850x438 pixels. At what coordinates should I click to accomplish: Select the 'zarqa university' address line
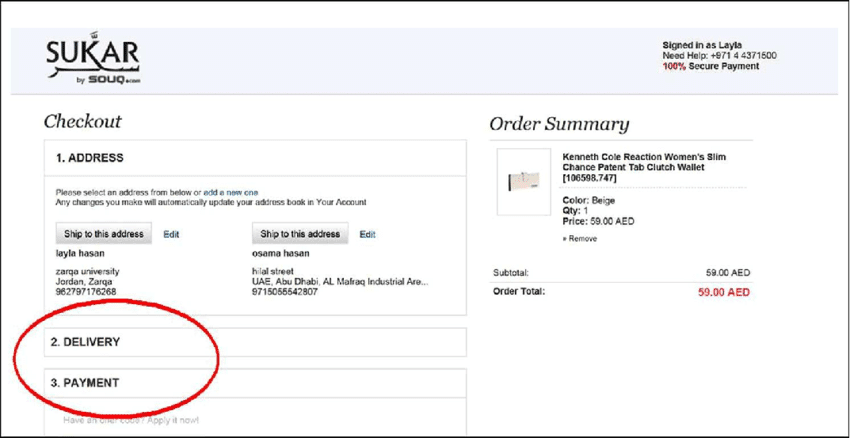tap(87, 271)
